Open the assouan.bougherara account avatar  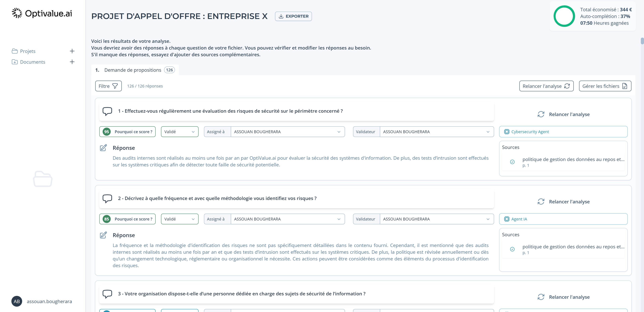(17, 301)
